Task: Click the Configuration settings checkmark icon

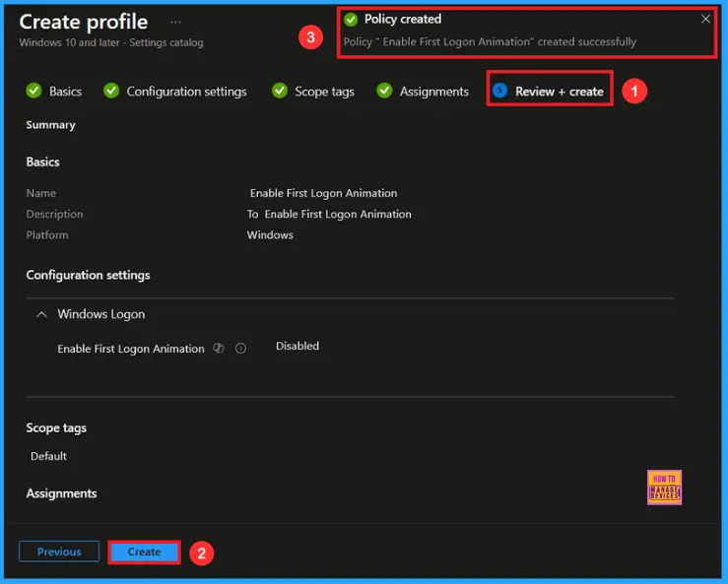Action: point(110,91)
